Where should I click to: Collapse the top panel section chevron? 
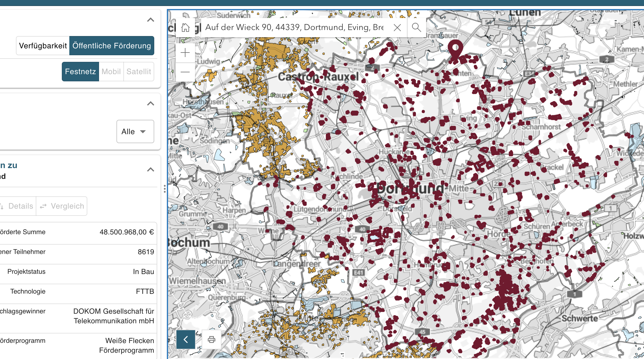[x=151, y=20]
